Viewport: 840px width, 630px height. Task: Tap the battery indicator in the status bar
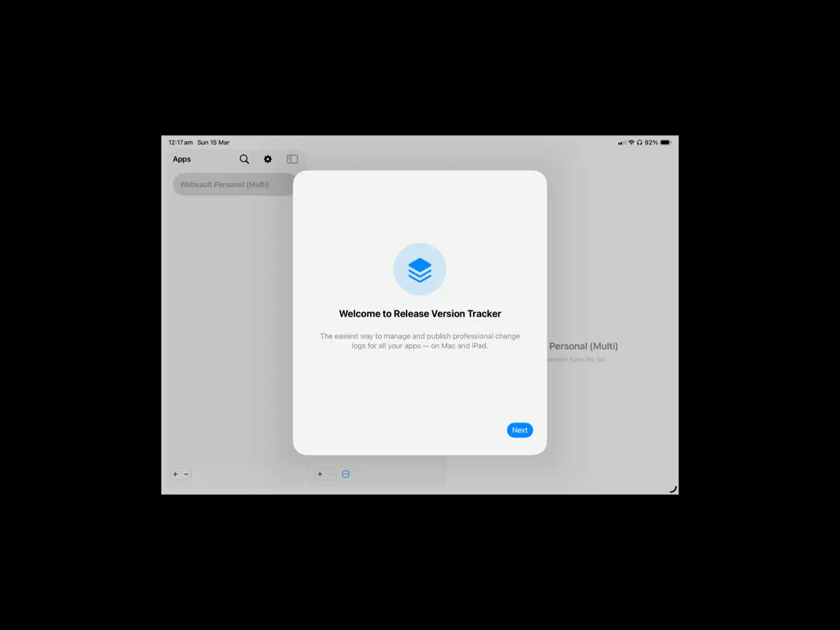(666, 142)
